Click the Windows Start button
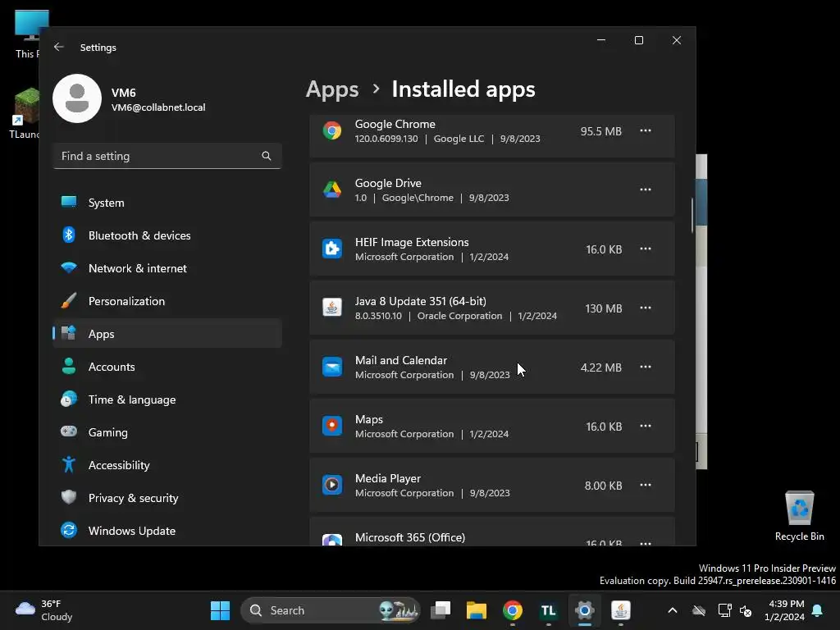 [220, 610]
